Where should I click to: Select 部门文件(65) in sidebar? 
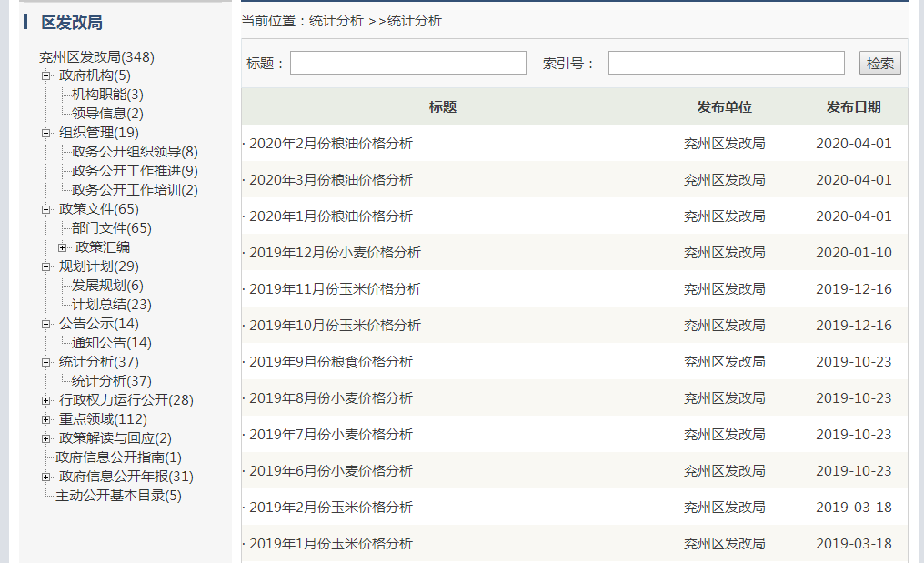(x=111, y=228)
